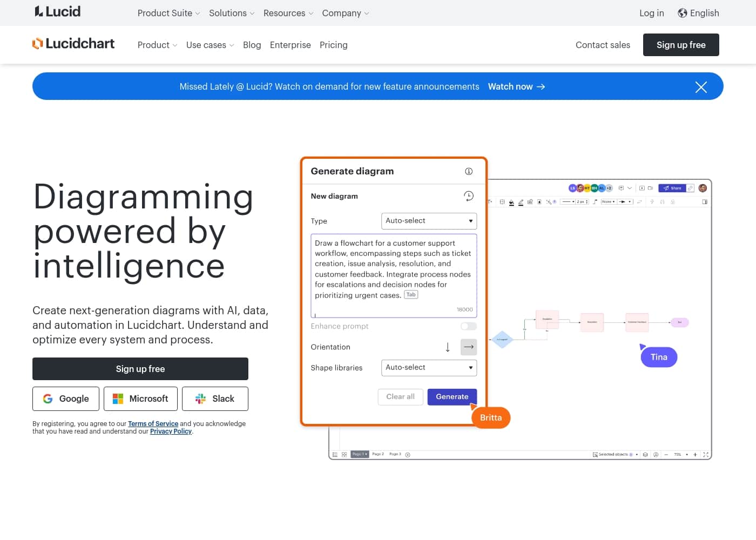The height and width of the screenshot is (540, 756).
Task: Click the copy link icon beside Share
Action: (x=690, y=188)
